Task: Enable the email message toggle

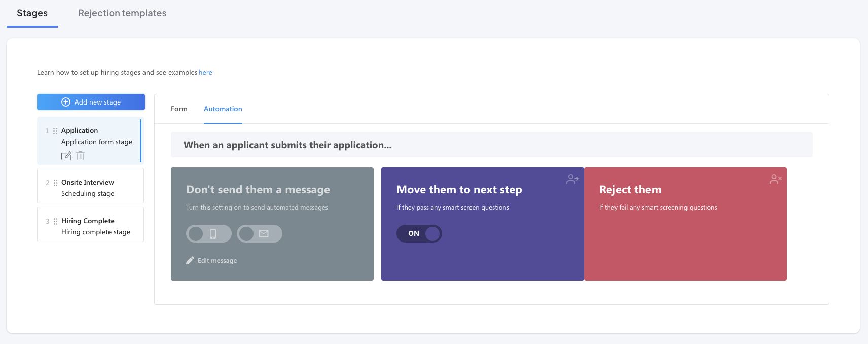Action: tap(259, 233)
